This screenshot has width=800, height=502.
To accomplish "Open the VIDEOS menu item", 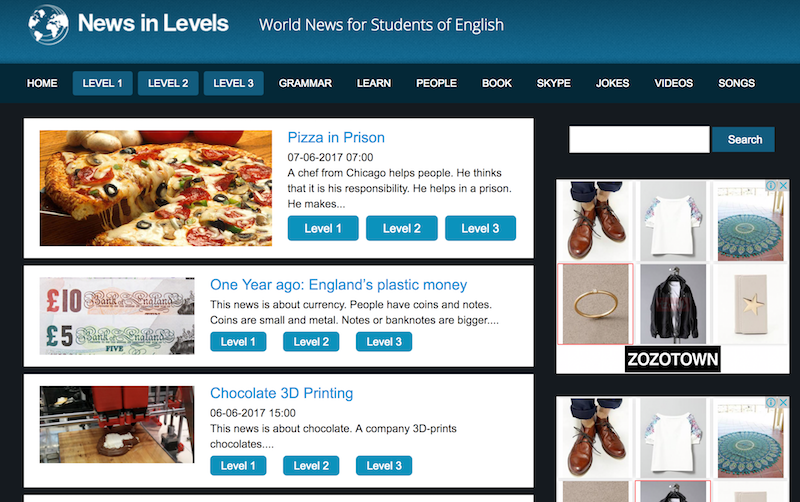I will [673, 83].
